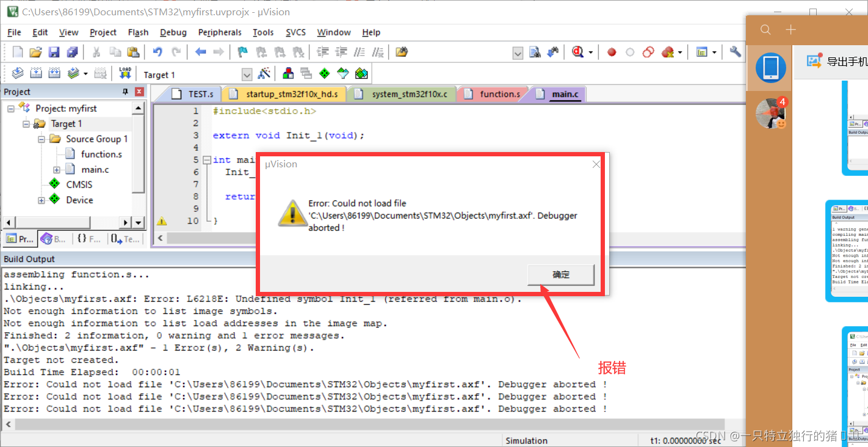Open the Debug menu
Viewport: 868px width, 447px height.
click(x=173, y=32)
